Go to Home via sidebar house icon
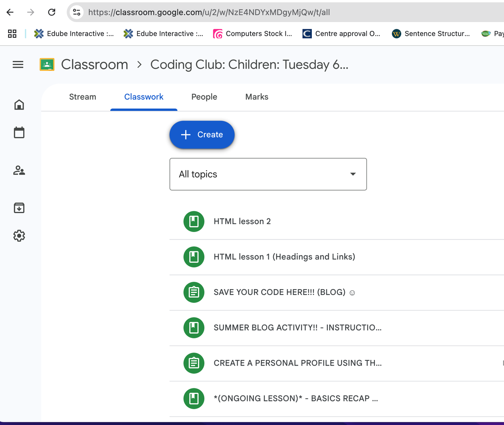 coord(19,104)
